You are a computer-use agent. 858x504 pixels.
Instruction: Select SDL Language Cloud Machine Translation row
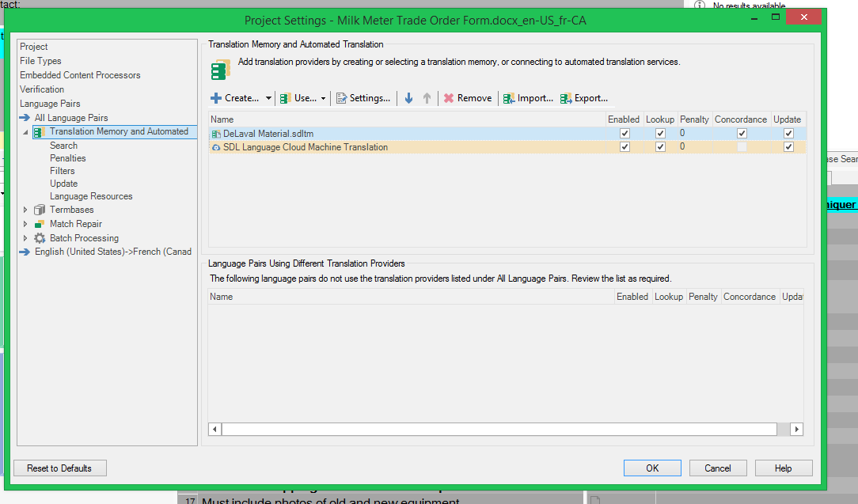point(306,147)
